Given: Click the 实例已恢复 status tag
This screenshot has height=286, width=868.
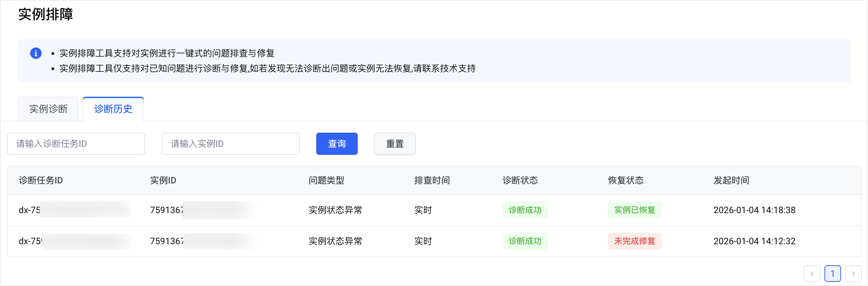Looking at the screenshot, I should 635,210.
